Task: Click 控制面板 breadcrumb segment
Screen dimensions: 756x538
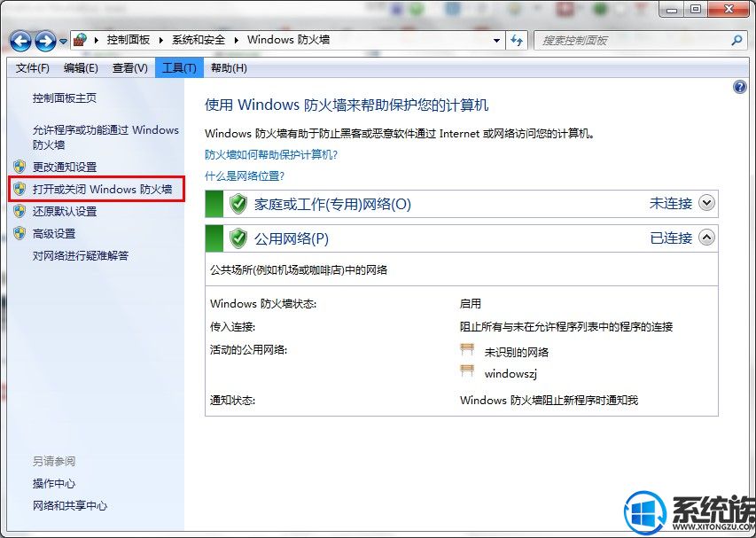Action: point(129,40)
